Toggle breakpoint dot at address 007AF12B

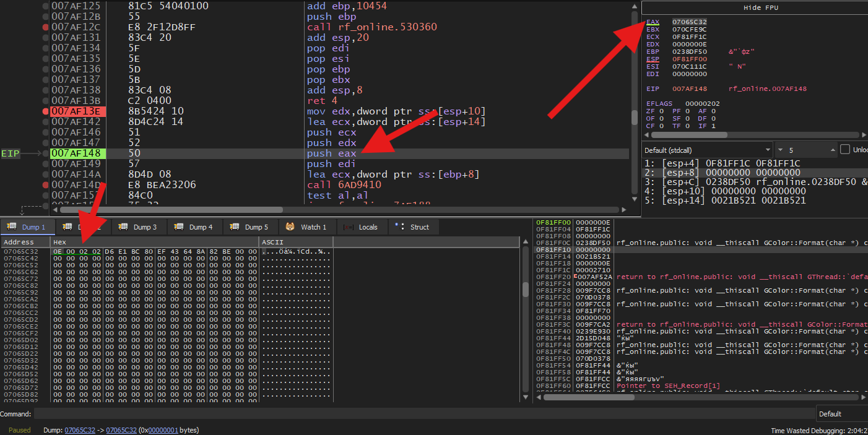point(45,17)
